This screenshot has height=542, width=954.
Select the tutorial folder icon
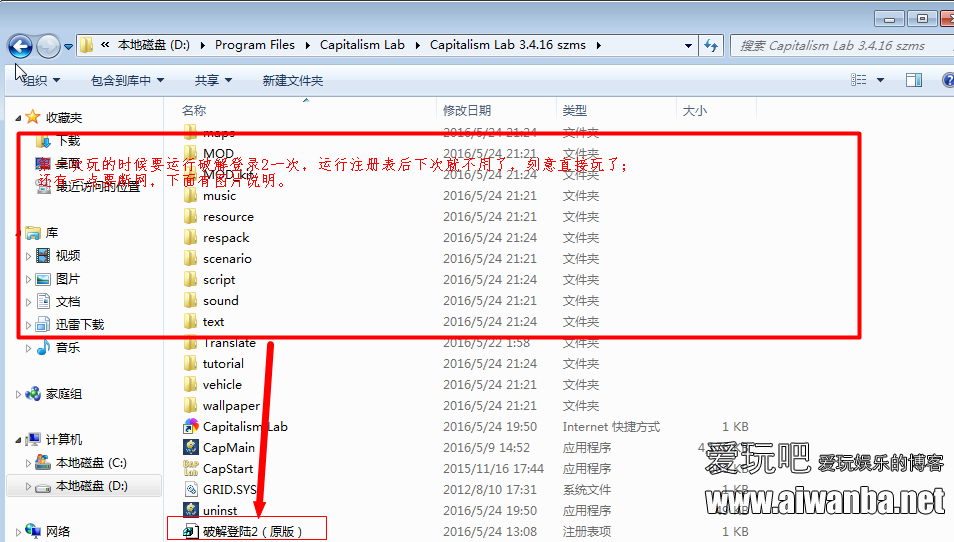click(x=190, y=363)
